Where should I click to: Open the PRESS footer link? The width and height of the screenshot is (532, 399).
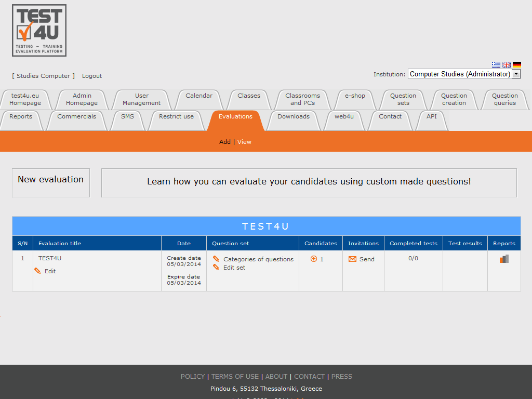click(342, 377)
